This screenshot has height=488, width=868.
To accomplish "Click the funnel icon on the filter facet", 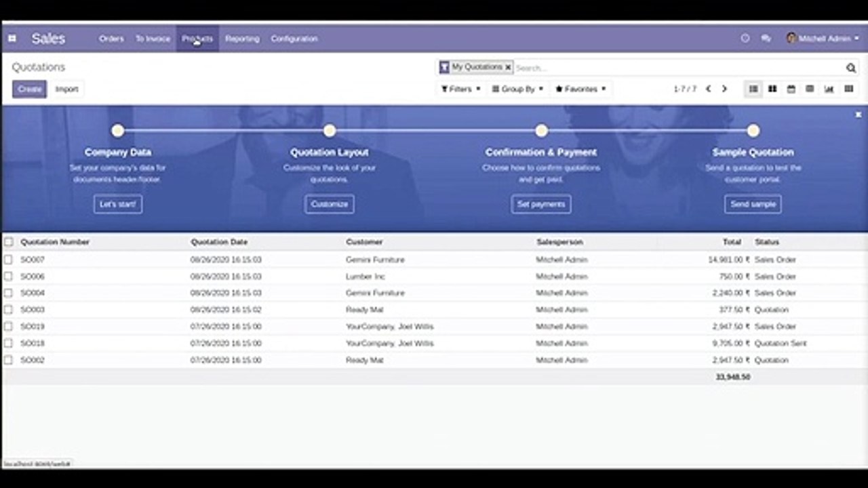I will tap(444, 67).
